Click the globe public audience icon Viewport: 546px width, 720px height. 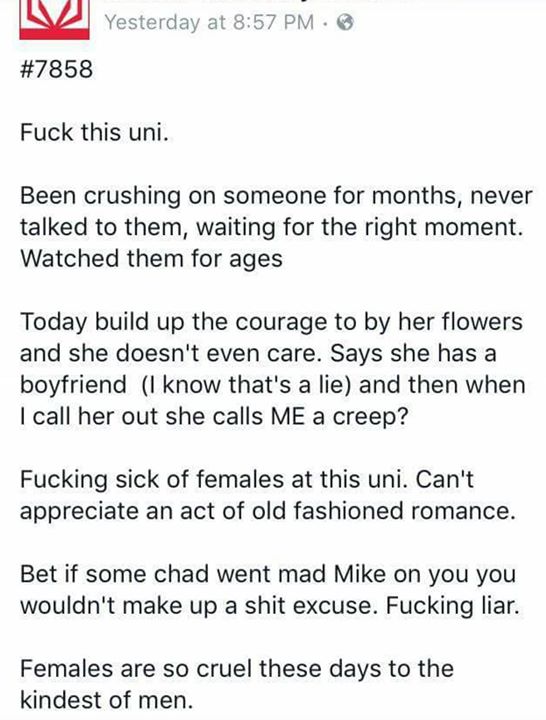pos(345,22)
